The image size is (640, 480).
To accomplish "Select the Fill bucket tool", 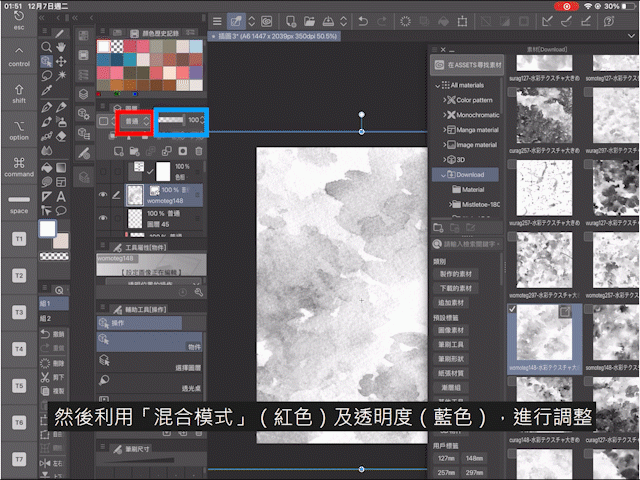I will click(46, 168).
